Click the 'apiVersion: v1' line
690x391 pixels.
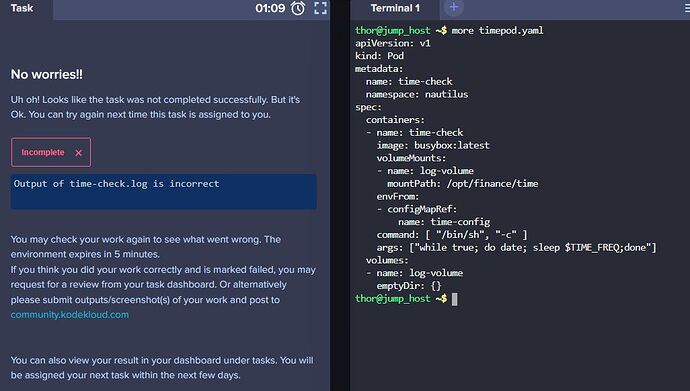(x=393, y=43)
